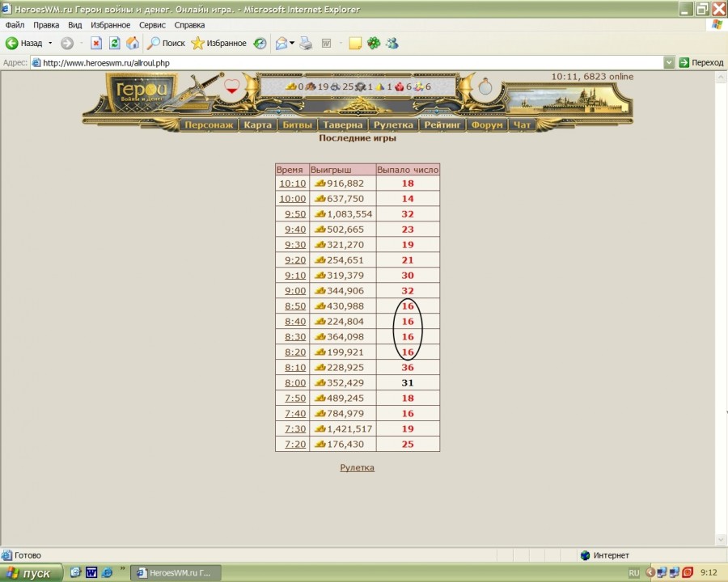Open the Windows пуск start button
728x582 pixels.
31,573
